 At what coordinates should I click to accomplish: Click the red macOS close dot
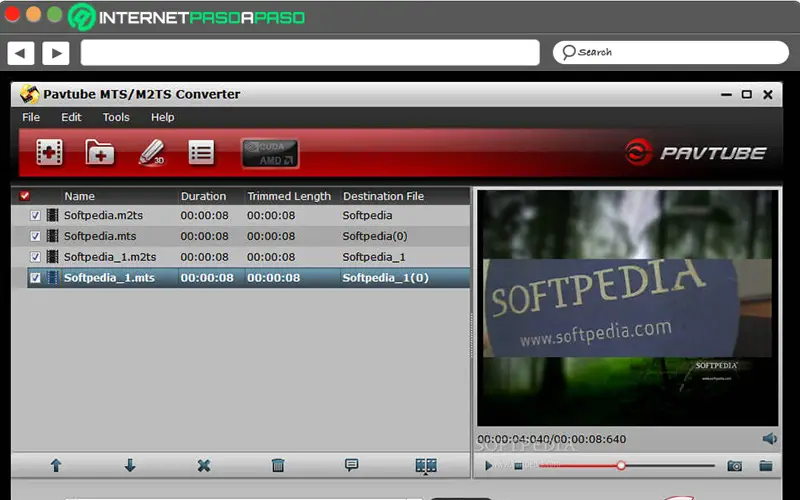(x=12, y=14)
